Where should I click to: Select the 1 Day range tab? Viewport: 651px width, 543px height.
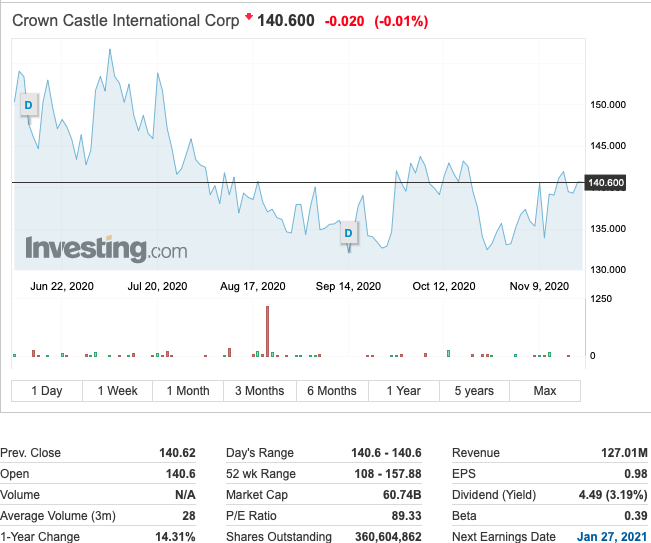47,391
